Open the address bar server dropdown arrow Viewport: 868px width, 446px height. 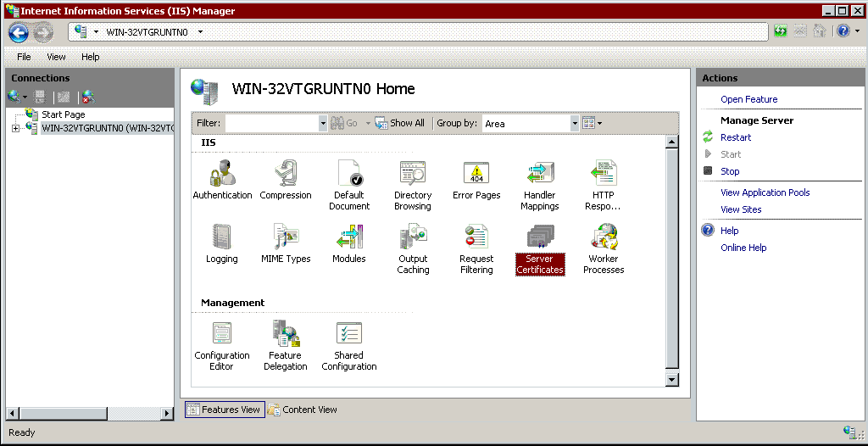[x=96, y=32]
